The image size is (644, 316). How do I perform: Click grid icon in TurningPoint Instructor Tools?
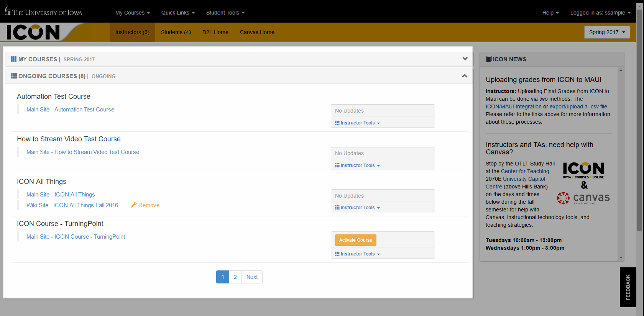pyautogui.click(x=337, y=254)
